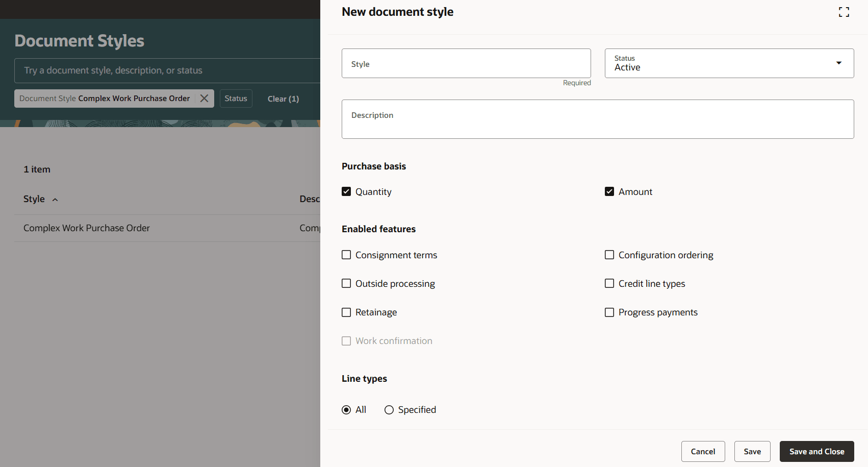Screen dimensions: 868x467
Task: Expand the drawer to full screen
Action: (x=844, y=12)
